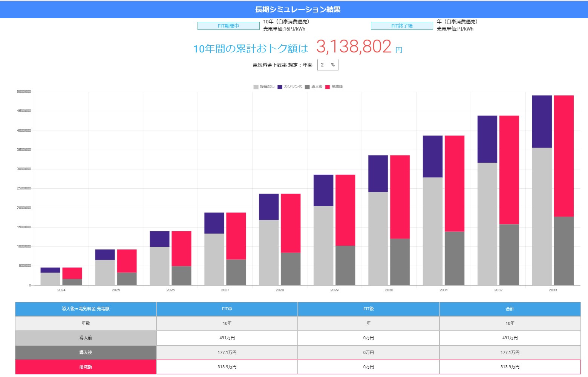Viewport: 588px width, 377px height.
Task: Click the red savings segment of 2033 bar
Action: tap(564, 156)
